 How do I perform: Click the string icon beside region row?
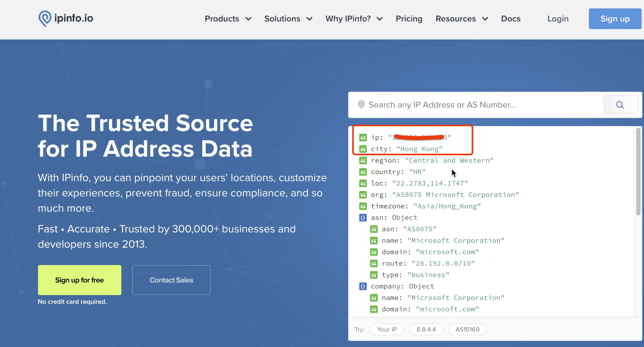363,160
